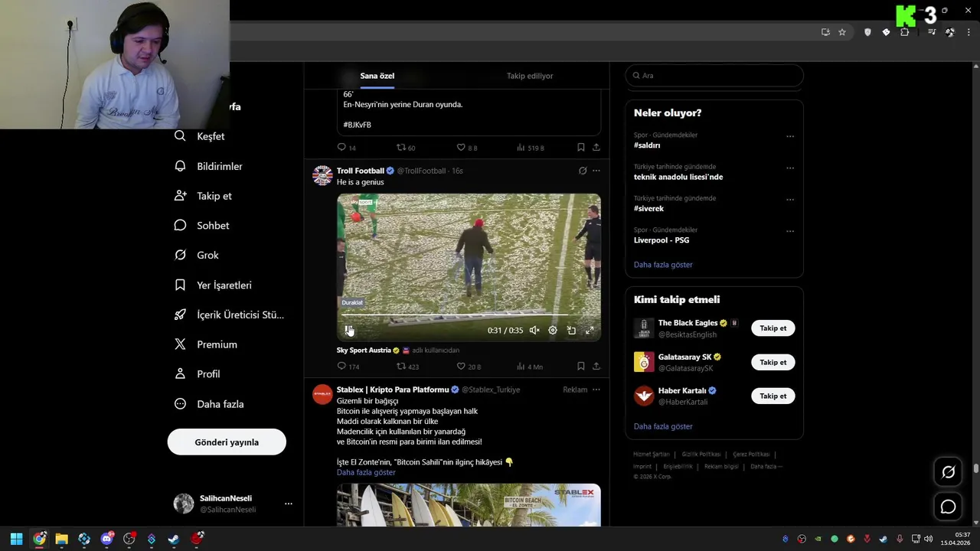
Task: Open account menu for SalihcanNeseli
Action: pyautogui.click(x=233, y=504)
